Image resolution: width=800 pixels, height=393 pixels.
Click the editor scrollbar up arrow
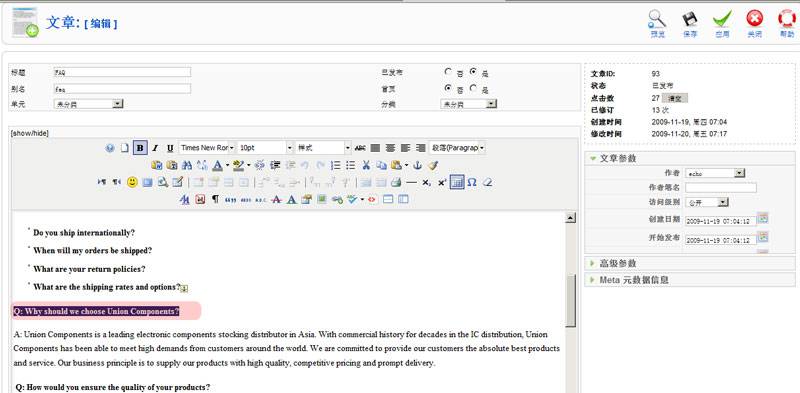(x=570, y=218)
